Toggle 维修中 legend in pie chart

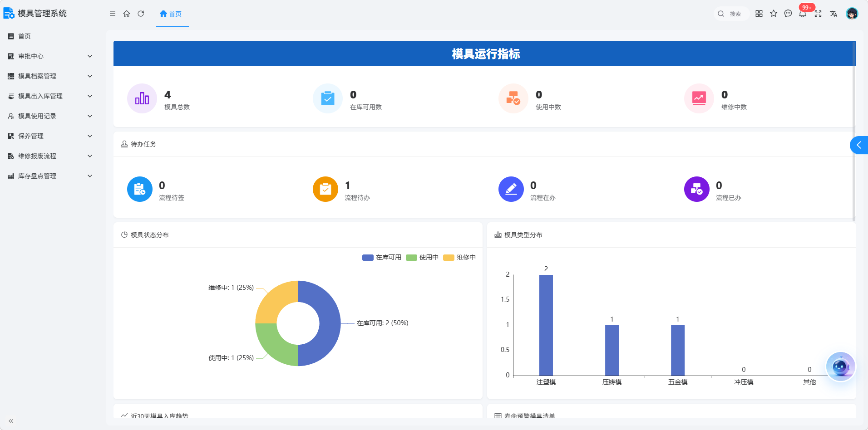(459, 258)
